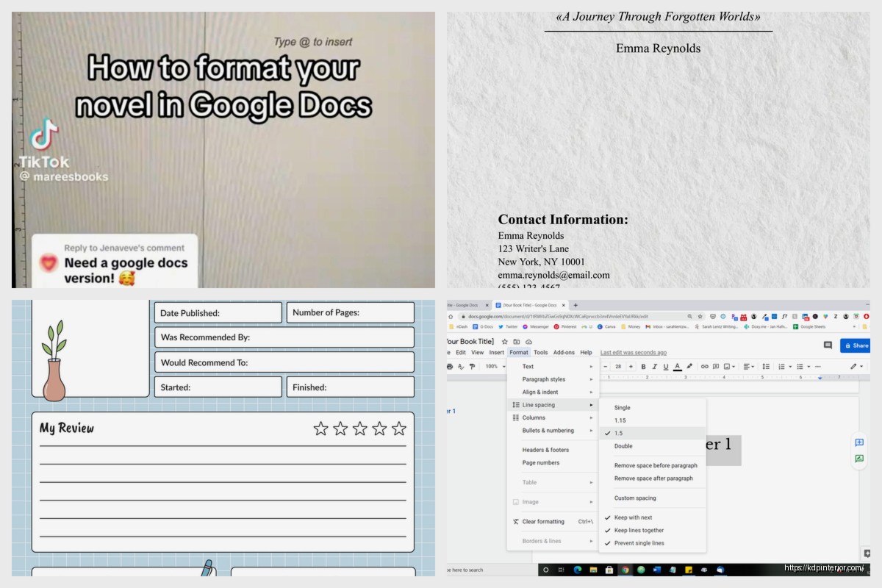This screenshot has width=882, height=588.
Task: Click the Last edit was seconds ago link
Action: point(633,353)
